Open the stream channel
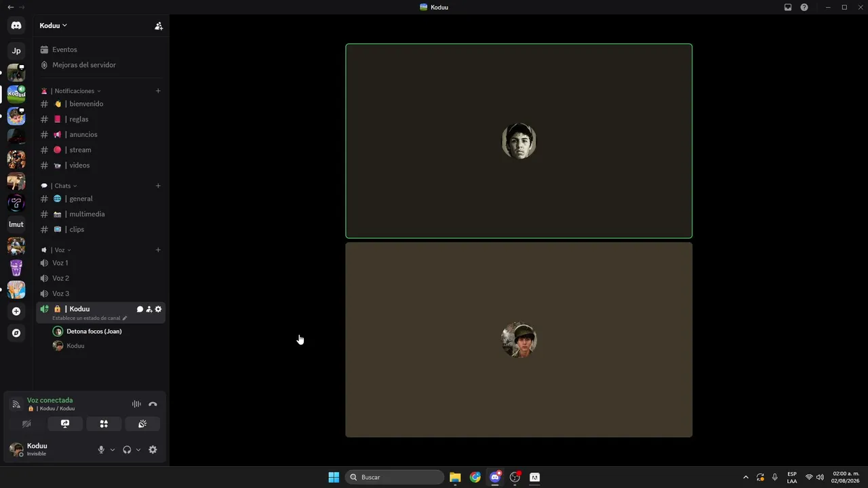The height and width of the screenshot is (488, 868). [x=100, y=150]
